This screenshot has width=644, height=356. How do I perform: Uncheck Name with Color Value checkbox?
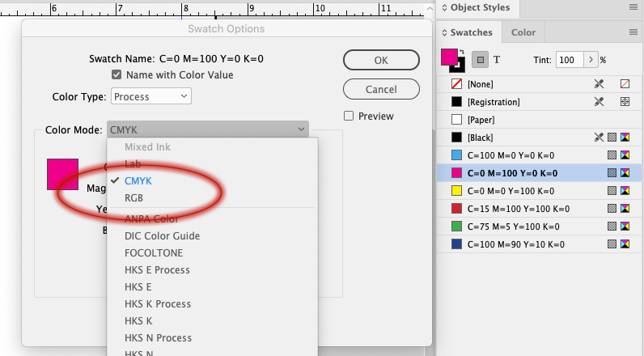point(117,74)
